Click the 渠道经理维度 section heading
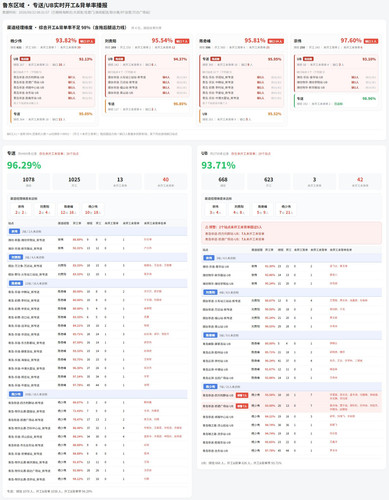Image resolution: width=389 pixels, height=500 pixels. tap(67, 27)
